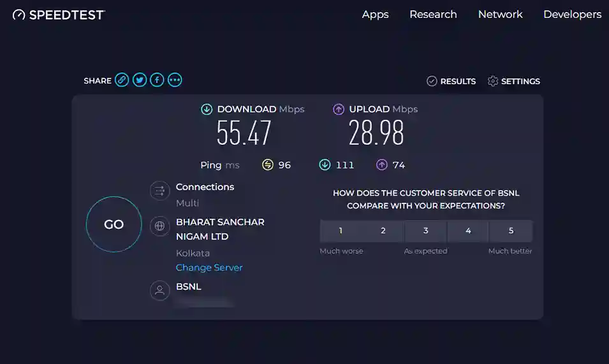Viewport: 609px width, 364px height.
Task: Share result on Facebook icon
Action: pyautogui.click(x=157, y=80)
